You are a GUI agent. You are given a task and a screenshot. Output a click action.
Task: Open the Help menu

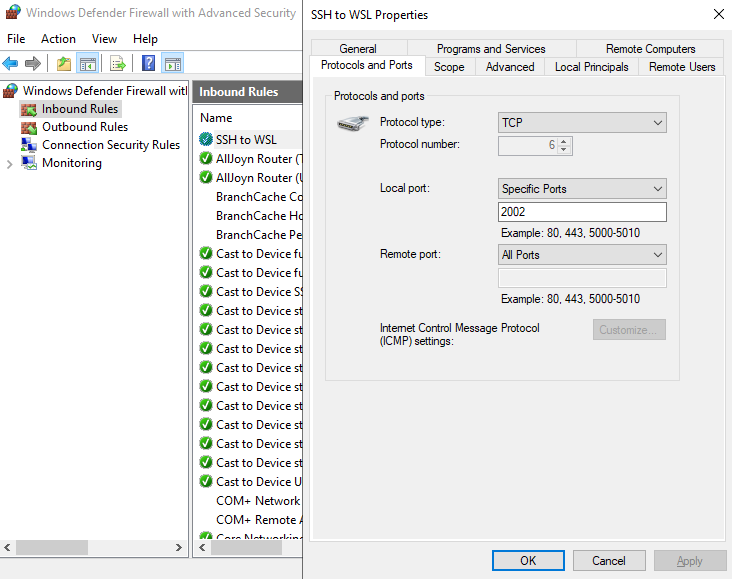[145, 39]
